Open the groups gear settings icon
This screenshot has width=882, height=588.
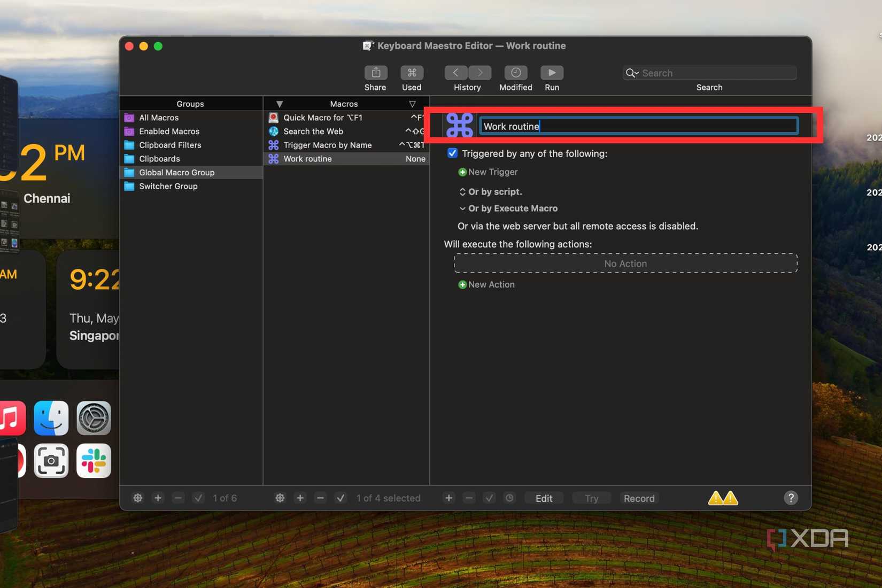tap(138, 498)
